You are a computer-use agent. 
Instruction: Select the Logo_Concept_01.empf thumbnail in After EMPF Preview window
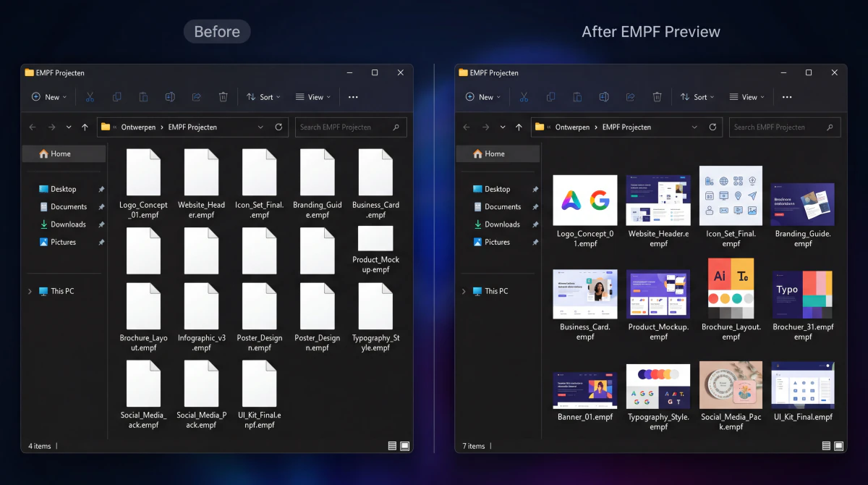[x=585, y=200]
